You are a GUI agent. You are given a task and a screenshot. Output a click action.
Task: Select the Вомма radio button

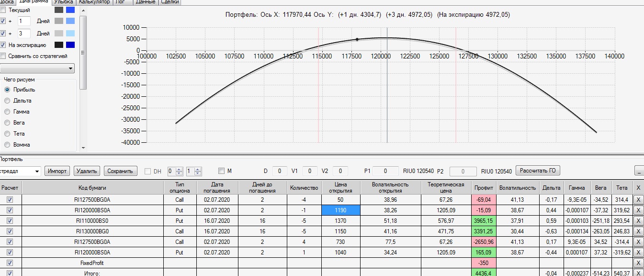(x=7, y=145)
